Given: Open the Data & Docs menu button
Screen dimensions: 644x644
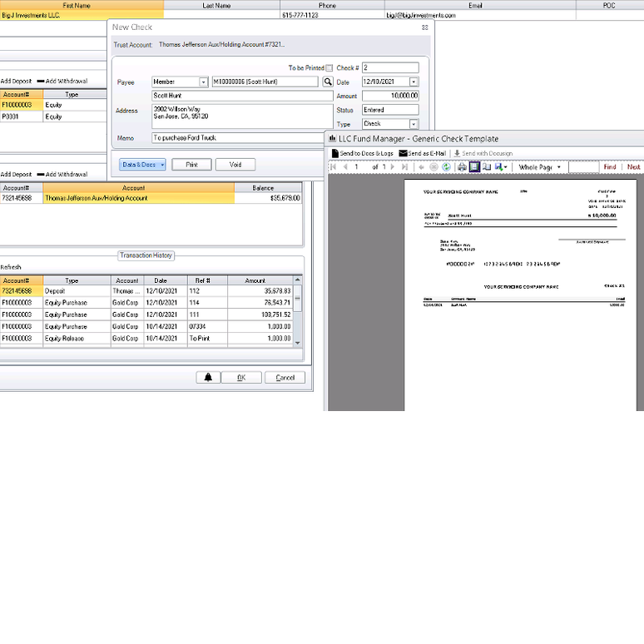Looking at the screenshot, I should (142, 165).
